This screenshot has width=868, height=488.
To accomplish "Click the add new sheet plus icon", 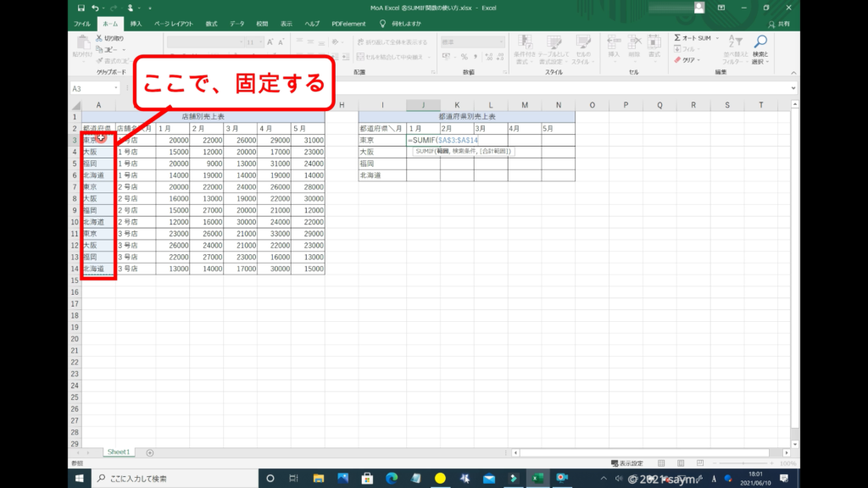I will (150, 452).
